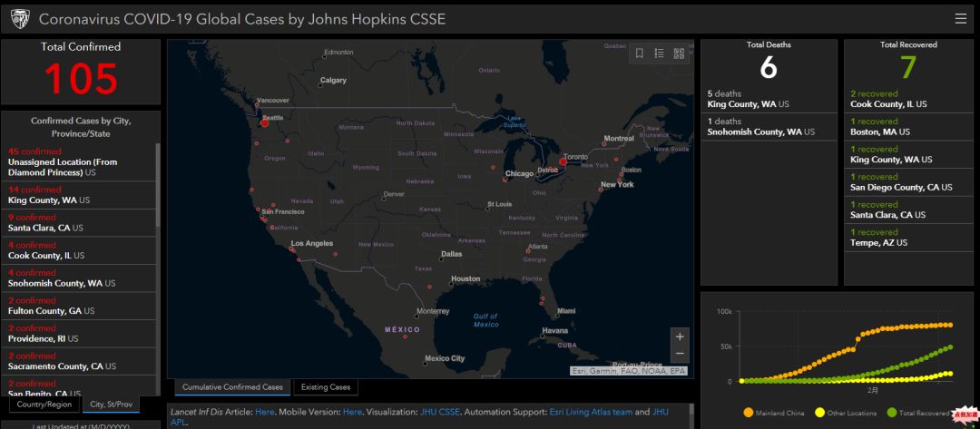
Task: Click the 5 deaths King County entry
Action: point(769,99)
